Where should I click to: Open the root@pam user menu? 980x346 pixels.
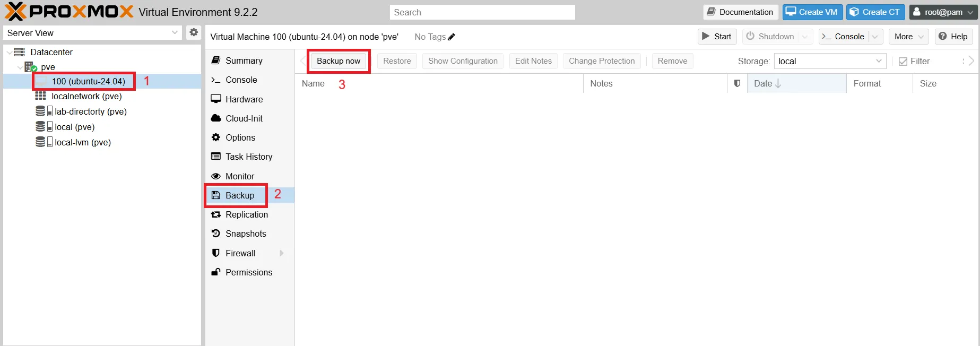click(x=943, y=12)
